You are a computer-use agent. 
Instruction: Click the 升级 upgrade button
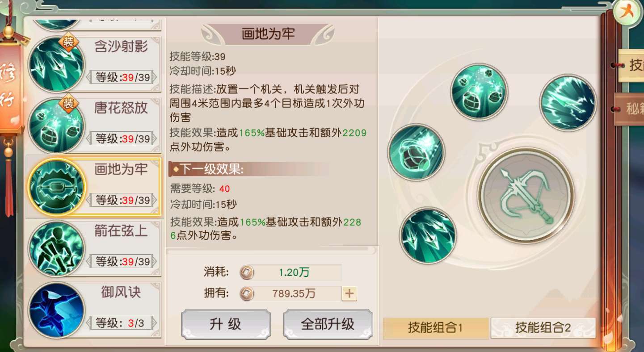pos(226,324)
